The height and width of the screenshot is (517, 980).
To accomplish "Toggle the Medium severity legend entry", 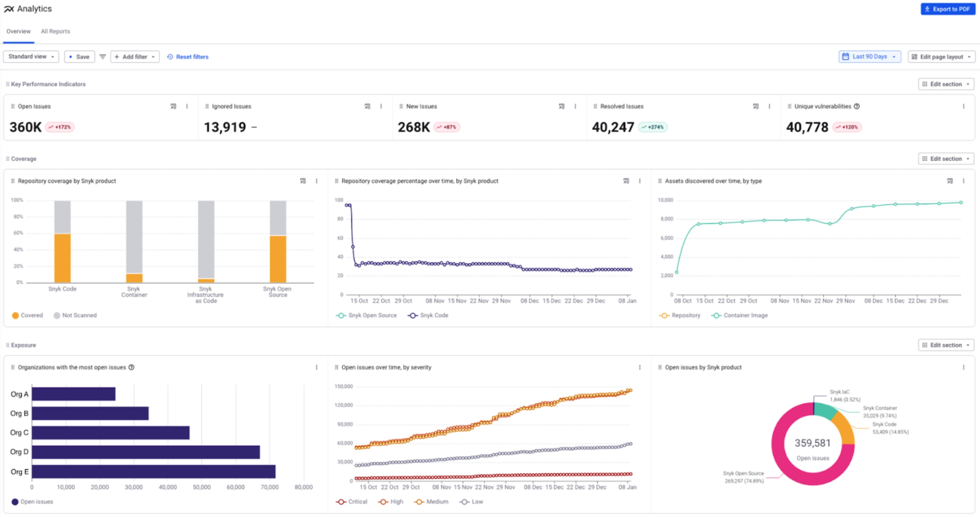I will pos(431,502).
